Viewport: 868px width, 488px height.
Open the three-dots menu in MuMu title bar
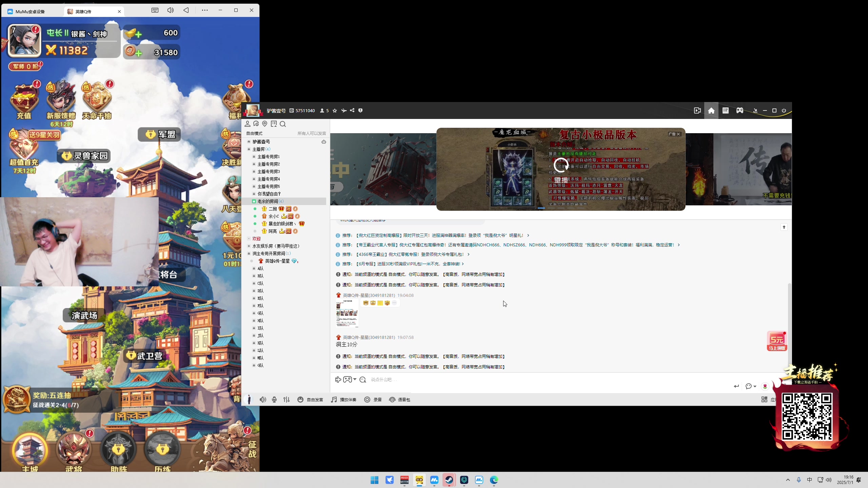pyautogui.click(x=205, y=10)
